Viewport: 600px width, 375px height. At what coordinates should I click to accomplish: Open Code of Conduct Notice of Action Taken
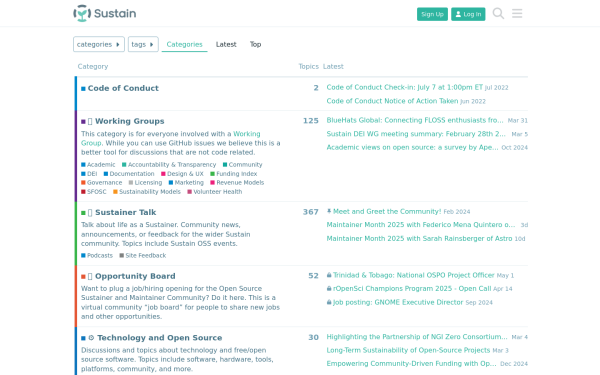point(392,101)
